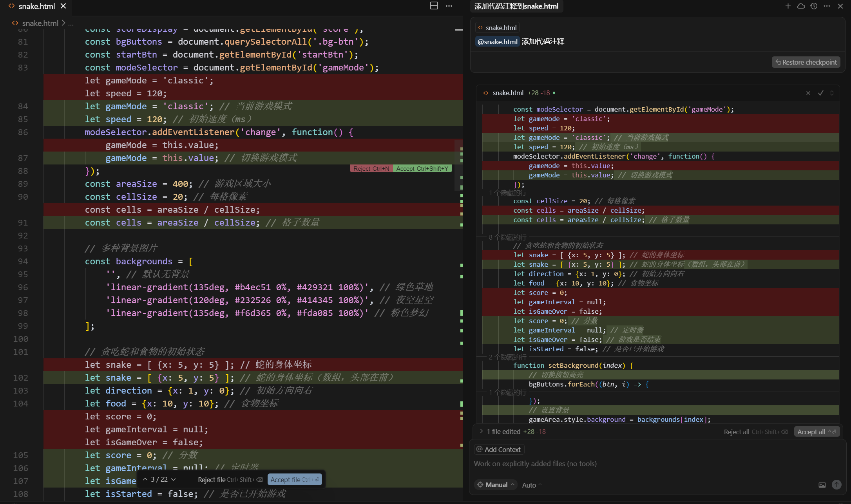The height and width of the screenshot is (504, 851).
Task: Accept snake.html diff with checkmark icon
Action: click(820, 93)
